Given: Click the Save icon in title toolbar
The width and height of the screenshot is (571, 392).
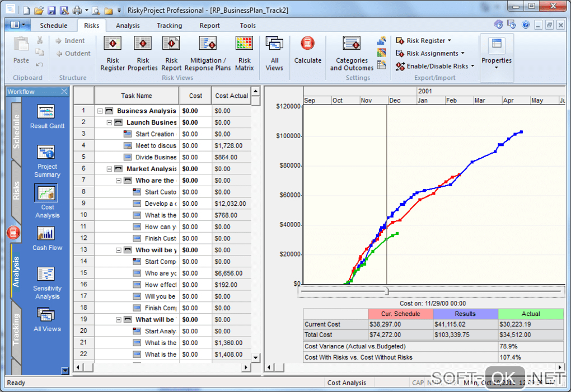Looking at the screenshot, I should [52, 10].
